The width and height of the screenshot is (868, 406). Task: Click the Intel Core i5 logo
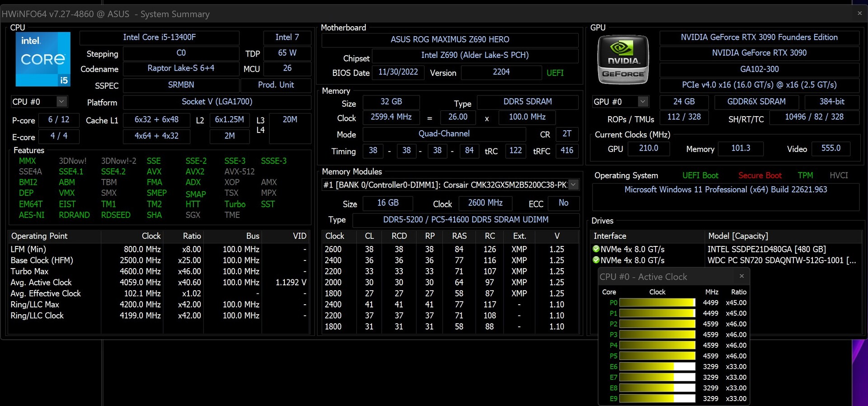point(43,59)
